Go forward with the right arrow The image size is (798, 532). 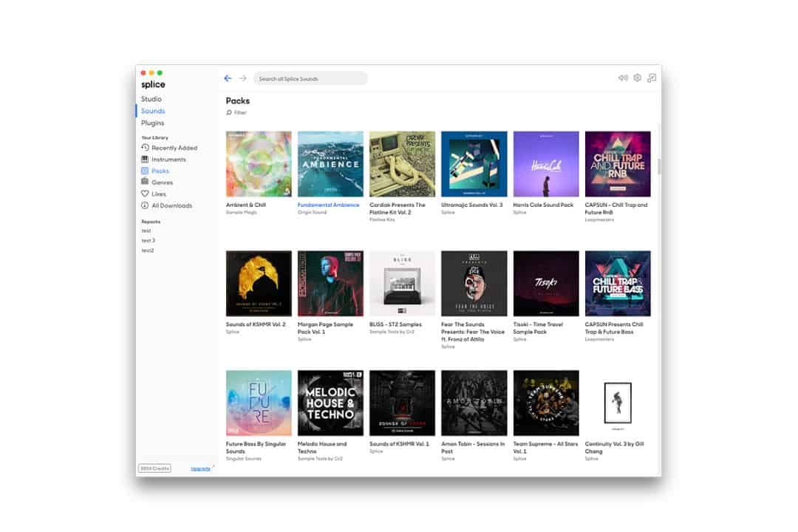tap(243, 78)
